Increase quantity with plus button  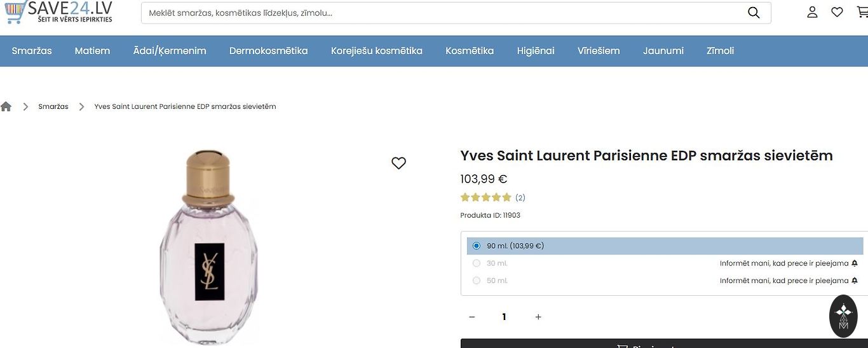pyautogui.click(x=538, y=317)
